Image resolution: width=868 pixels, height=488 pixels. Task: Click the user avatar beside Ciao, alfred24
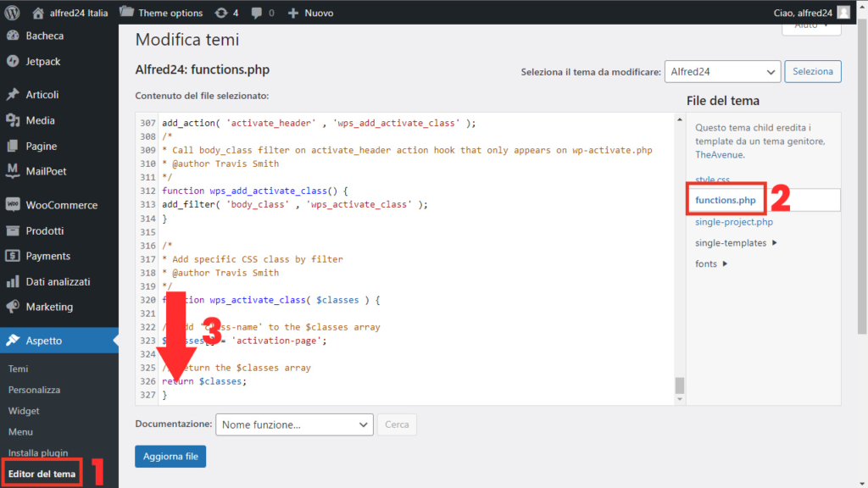[x=843, y=12]
